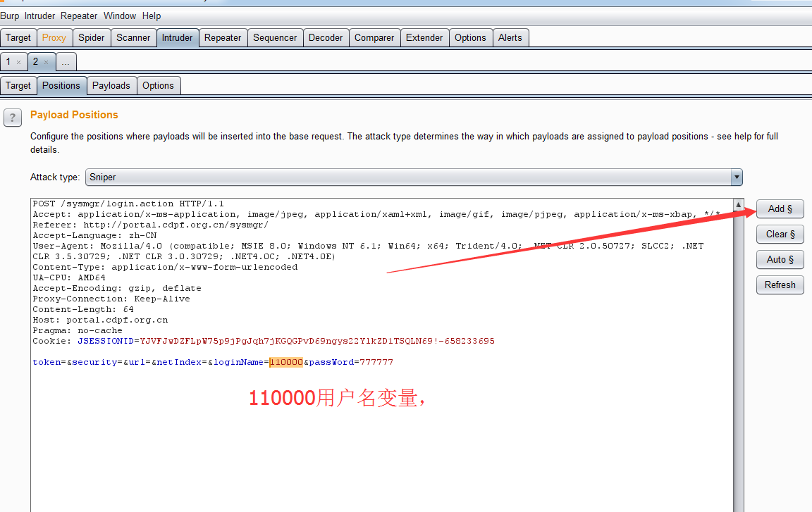The height and width of the screenshot is (512, 812).
Task: Click the Host: portal.cdpf.org.cn header
Action: tap(101, 320)
